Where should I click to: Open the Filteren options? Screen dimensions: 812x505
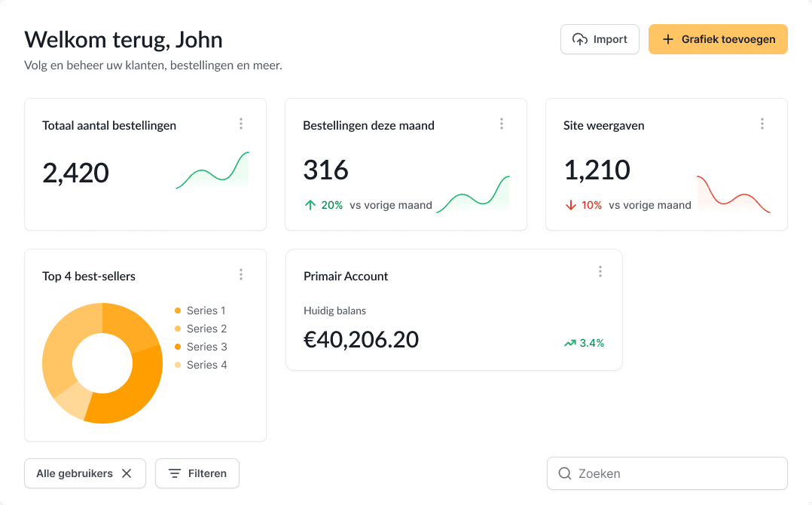(x=197, y=473)
